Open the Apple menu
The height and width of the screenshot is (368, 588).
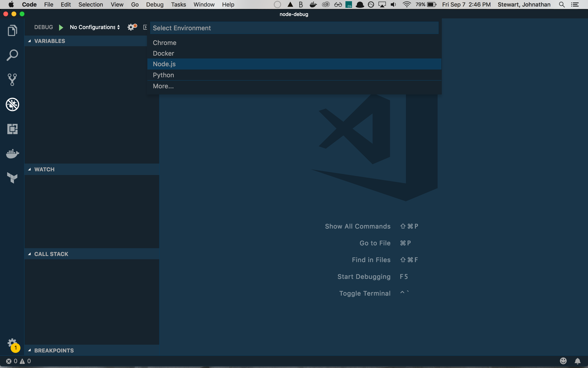[11, 4]
